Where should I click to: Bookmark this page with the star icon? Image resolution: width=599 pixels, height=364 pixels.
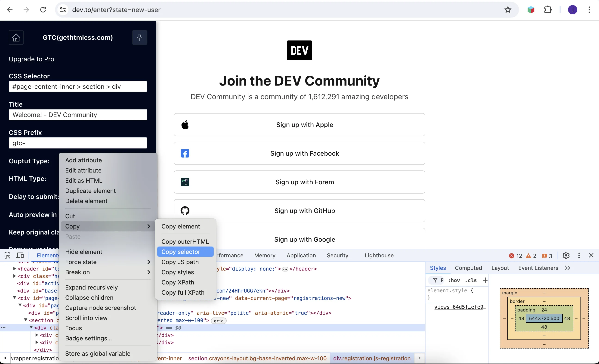[508, 10]
